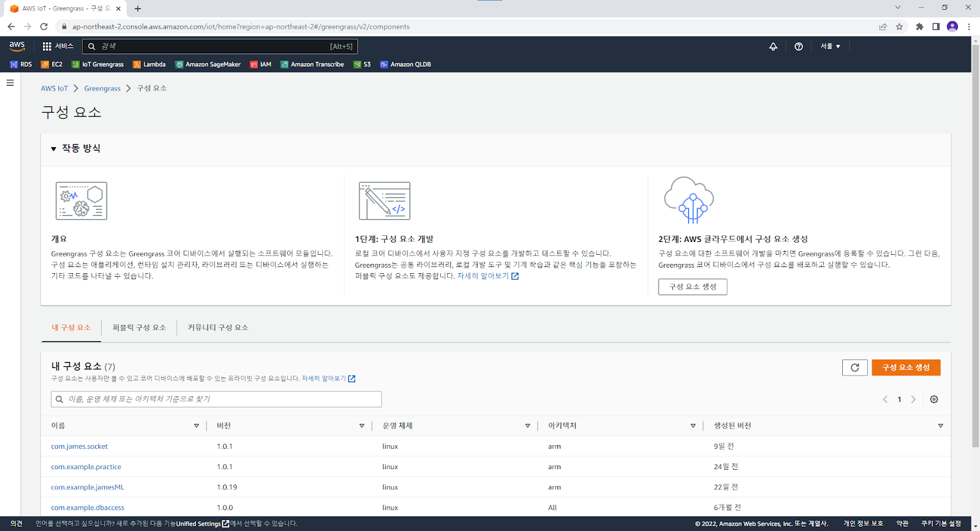The height and width of the screenshot is (531, 980).
Task: Switch to 퍼블릭 구성 요소 tab
Action: click(139, 328)
